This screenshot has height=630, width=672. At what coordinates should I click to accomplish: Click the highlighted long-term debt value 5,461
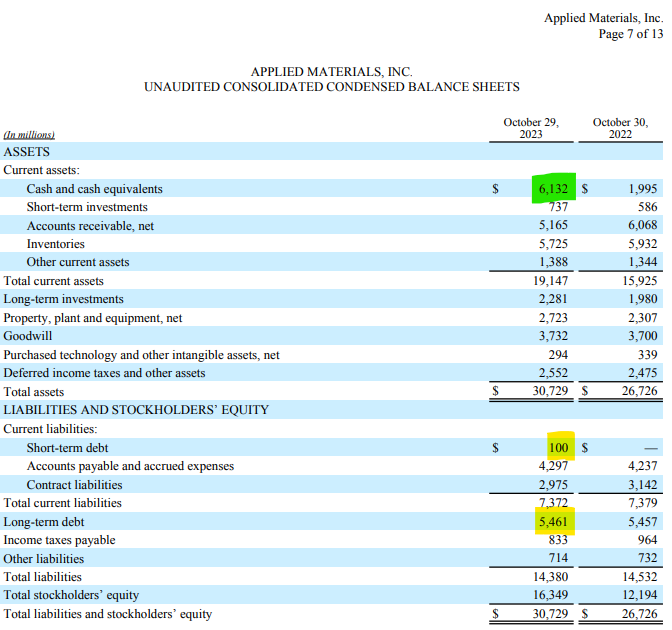[553, 522]
